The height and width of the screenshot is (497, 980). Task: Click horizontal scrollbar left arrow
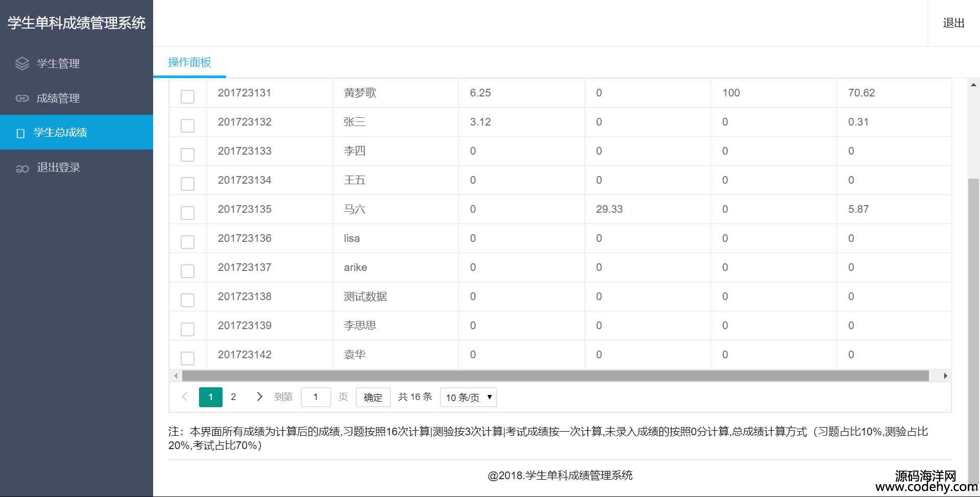point(176,376)
